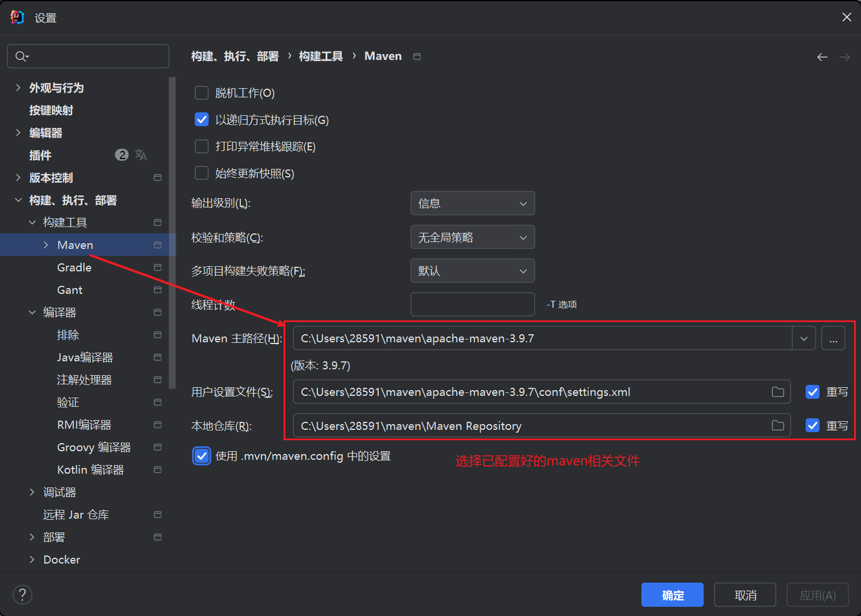Click project-level icon beside 编译器
861x616 pixels.
click(x=157, y=312)
